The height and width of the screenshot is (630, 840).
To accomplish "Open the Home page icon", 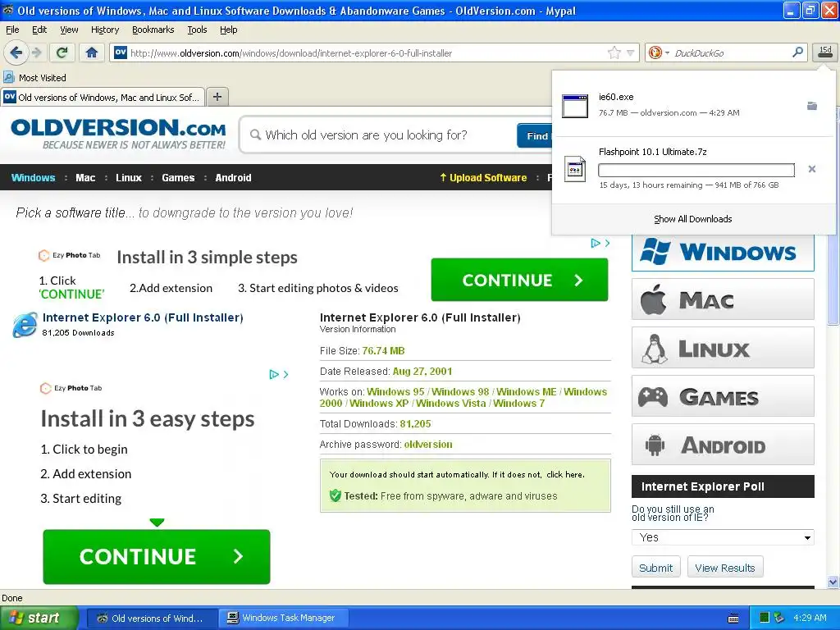I will pyautogui.click(x=92, y=52).
